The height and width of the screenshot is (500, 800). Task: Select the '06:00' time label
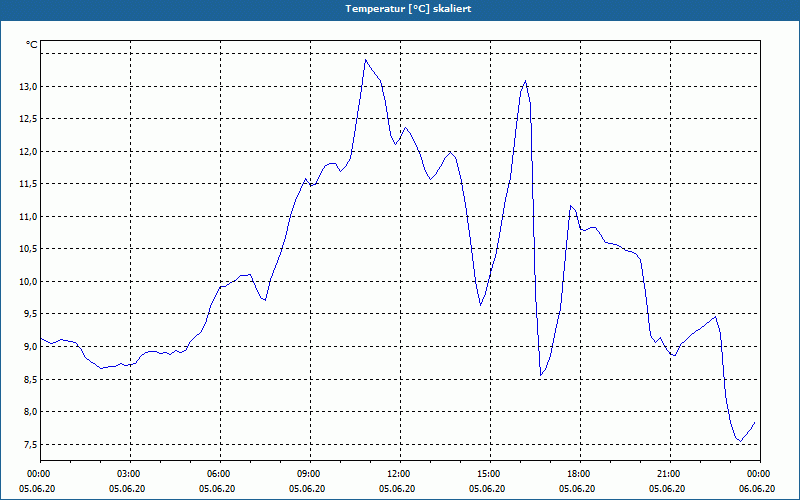pos(220,474)
